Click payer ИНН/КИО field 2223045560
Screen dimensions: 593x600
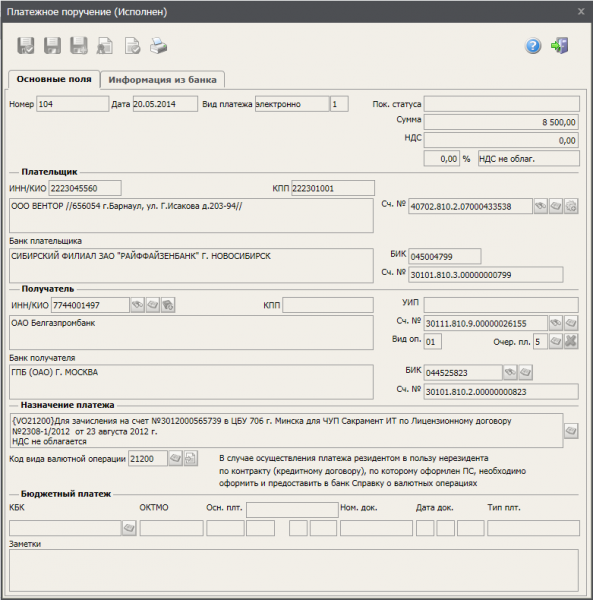[x=85, y=188]
